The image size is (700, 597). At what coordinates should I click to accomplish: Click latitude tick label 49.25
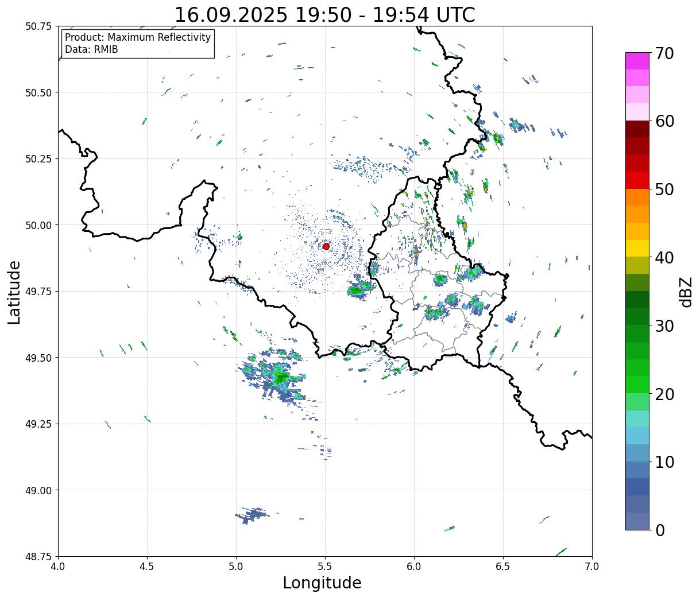tap(38, 424)
